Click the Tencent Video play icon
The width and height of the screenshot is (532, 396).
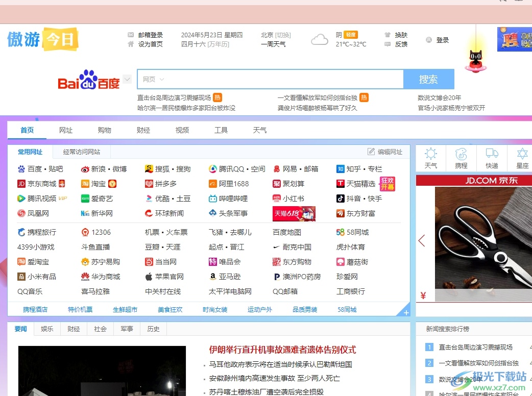(21, 199)
